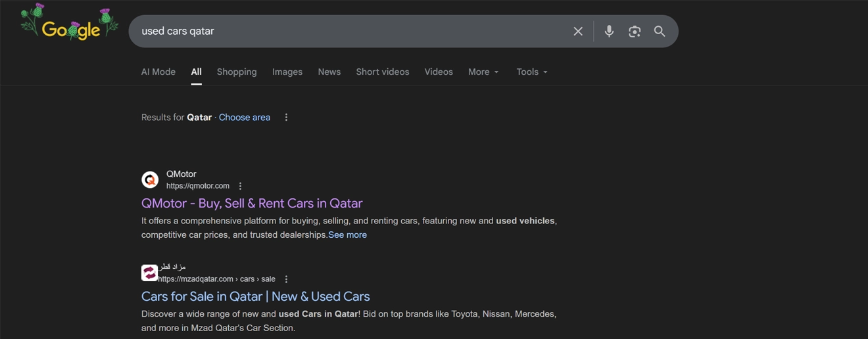Open Google Lens image search

pos(634,32)
